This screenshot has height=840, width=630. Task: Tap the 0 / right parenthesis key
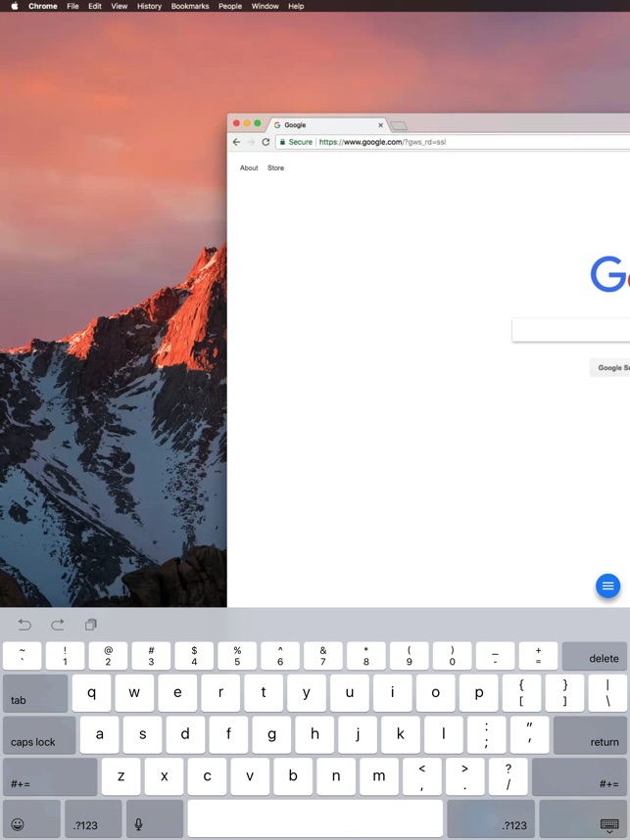[x=452, y=656]
